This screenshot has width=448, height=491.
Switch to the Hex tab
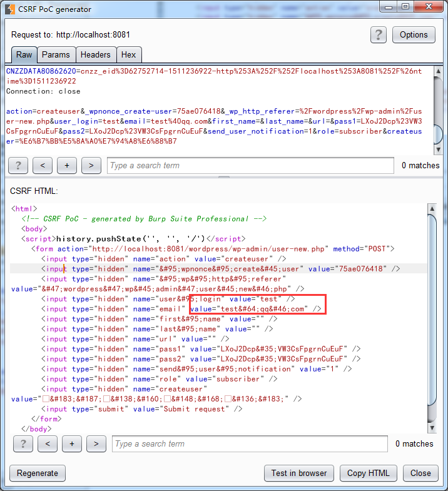(x=128, y=55)
